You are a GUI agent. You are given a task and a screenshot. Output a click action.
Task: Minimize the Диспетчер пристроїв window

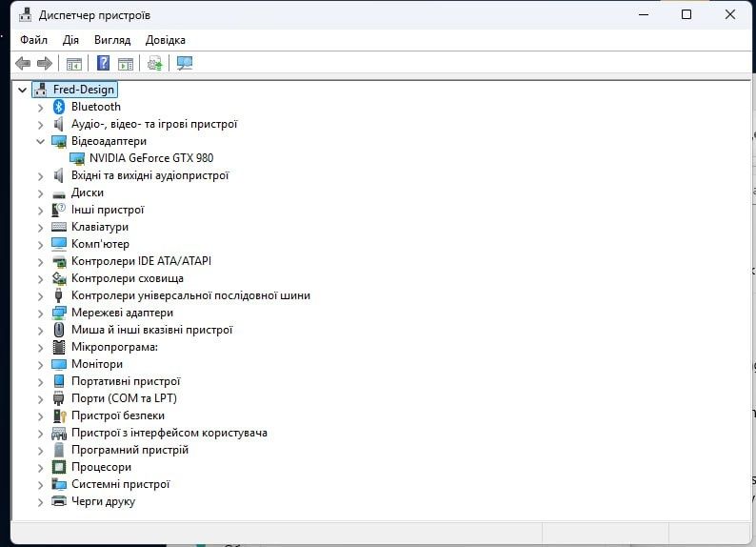(644, 14)
